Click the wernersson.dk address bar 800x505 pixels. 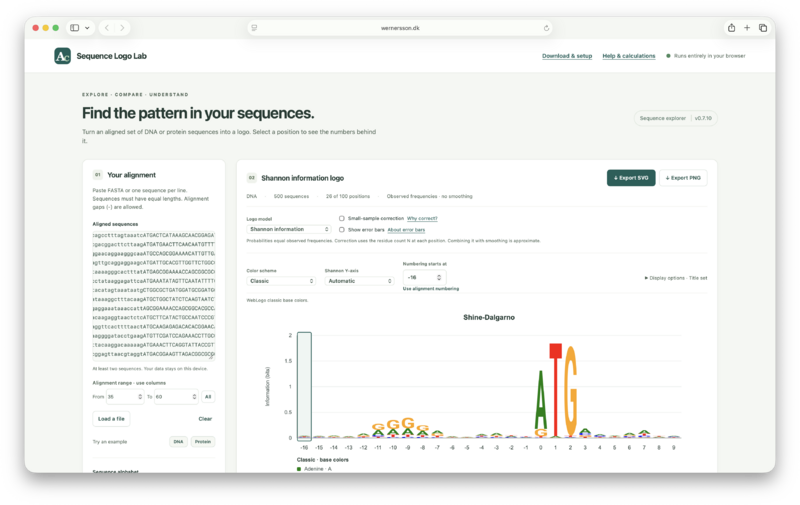pyautogui.click(x=400, y=28)
